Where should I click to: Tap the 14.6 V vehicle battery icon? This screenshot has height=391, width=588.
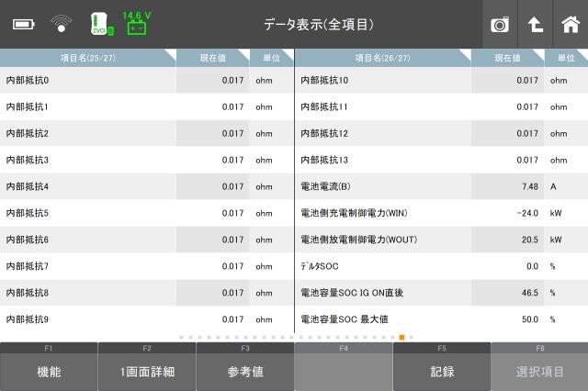coord(137,23)
